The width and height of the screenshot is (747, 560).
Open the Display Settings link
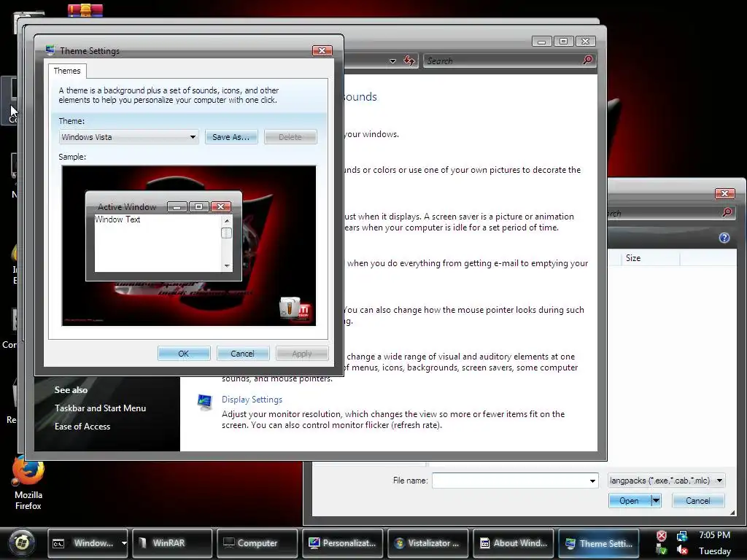252,400
